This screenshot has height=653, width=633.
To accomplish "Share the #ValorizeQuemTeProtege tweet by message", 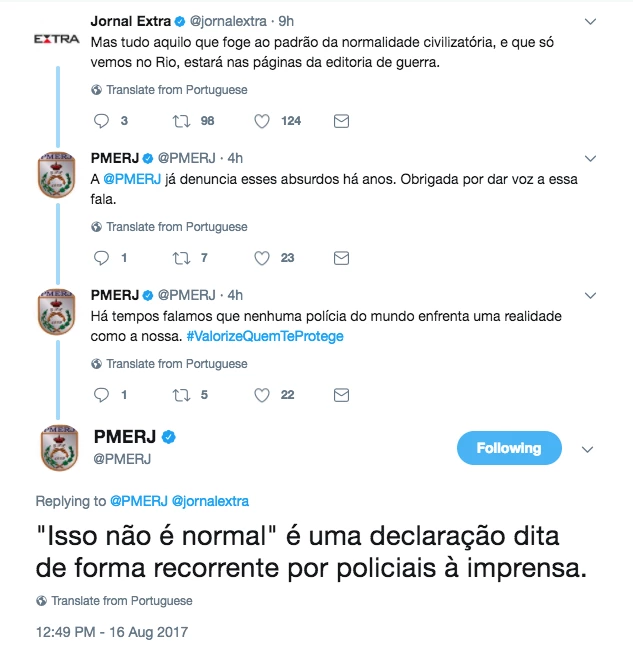I will coord(341,395).
